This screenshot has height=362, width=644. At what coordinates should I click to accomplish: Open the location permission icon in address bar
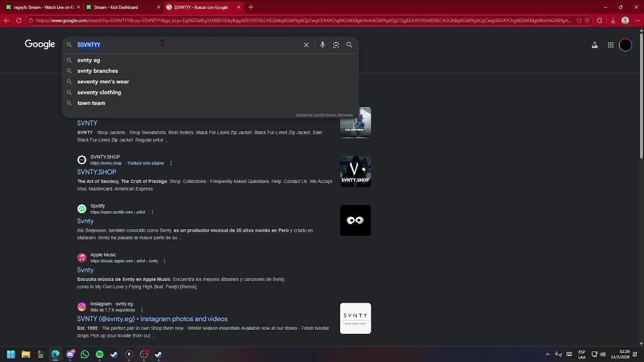pyautogui.click(x=587, y=21)
